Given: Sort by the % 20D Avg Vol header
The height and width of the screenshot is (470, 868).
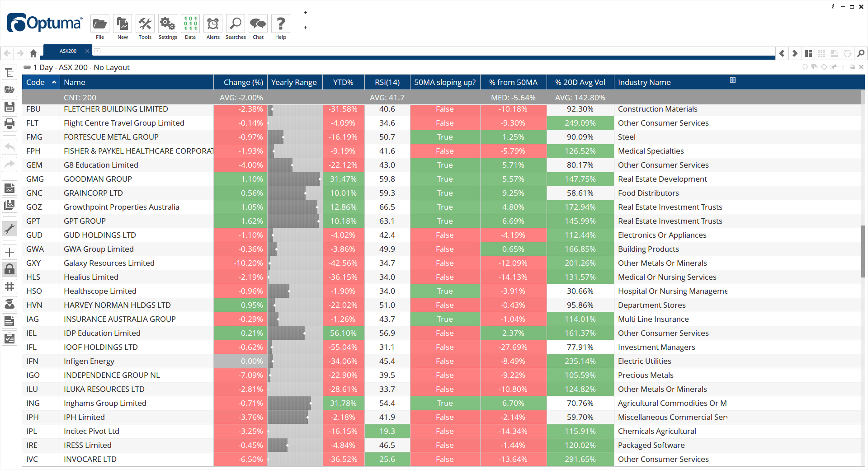Looking at the screenshot, I should [580, 82].
